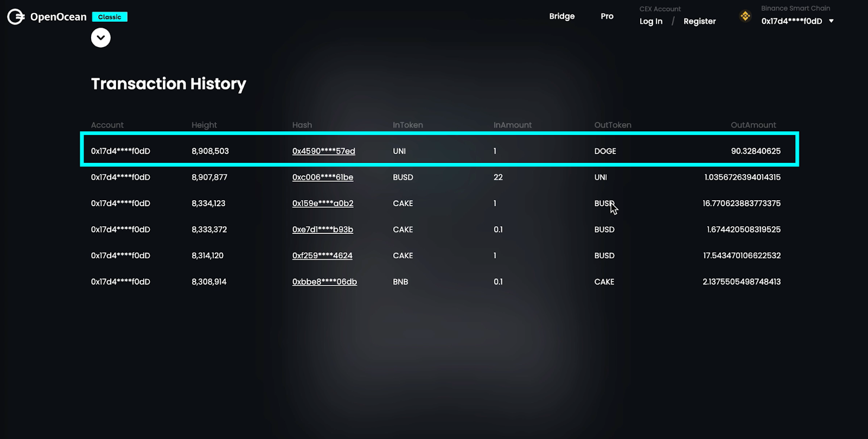Click the account address in the 8,908,503 row
This screenshot has width=868, height=439.
point(120,151)
